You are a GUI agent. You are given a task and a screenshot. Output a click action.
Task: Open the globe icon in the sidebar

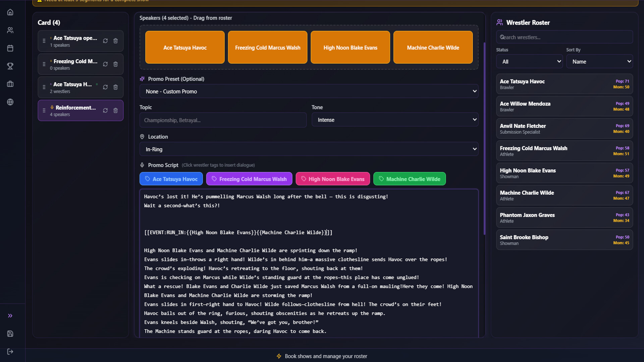click(10, 102)
